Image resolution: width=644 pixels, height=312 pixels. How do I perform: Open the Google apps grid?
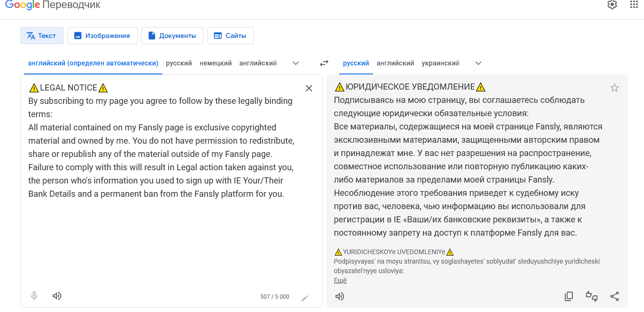[634, 5]
